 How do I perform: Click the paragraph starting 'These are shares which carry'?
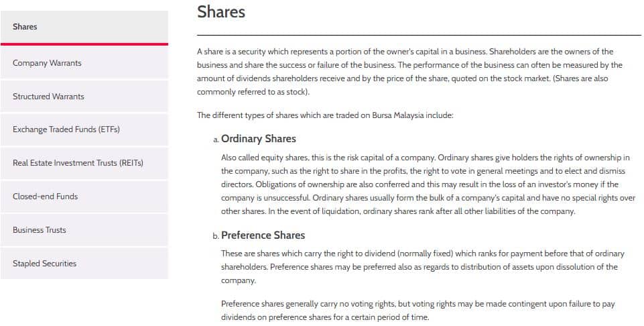click(423, 267)
